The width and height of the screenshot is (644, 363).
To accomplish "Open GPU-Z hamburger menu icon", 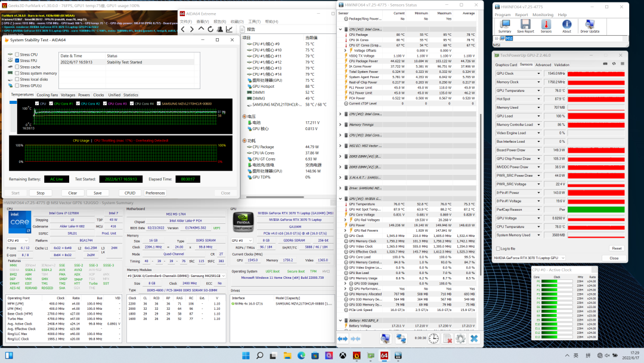I will coord(622,64).
